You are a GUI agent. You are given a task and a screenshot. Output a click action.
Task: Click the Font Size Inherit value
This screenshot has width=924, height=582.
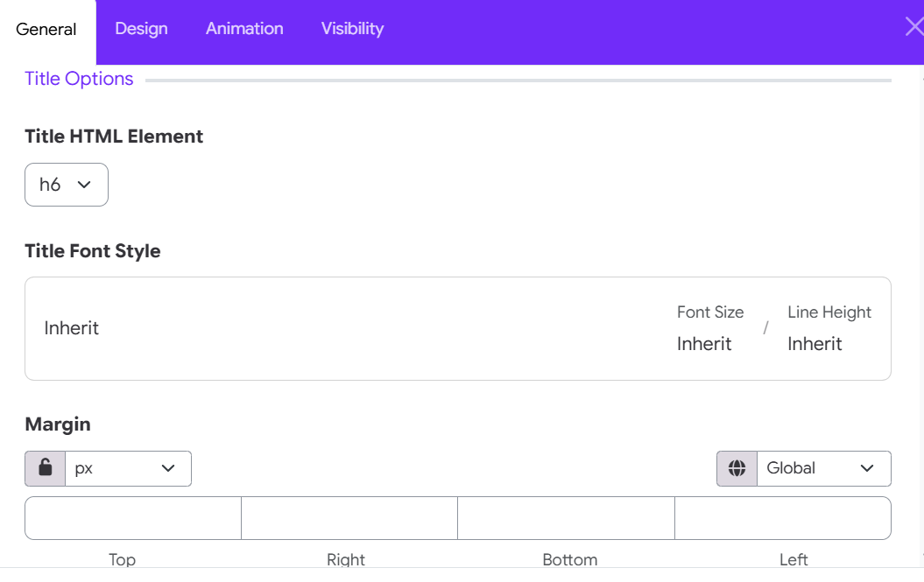click(x=704, y=344)
